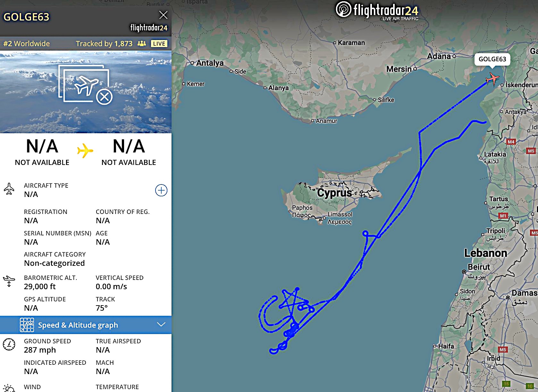Expand aircraft type details with plus icon
This screenshot has width=538, height=392.
point(161,190)
